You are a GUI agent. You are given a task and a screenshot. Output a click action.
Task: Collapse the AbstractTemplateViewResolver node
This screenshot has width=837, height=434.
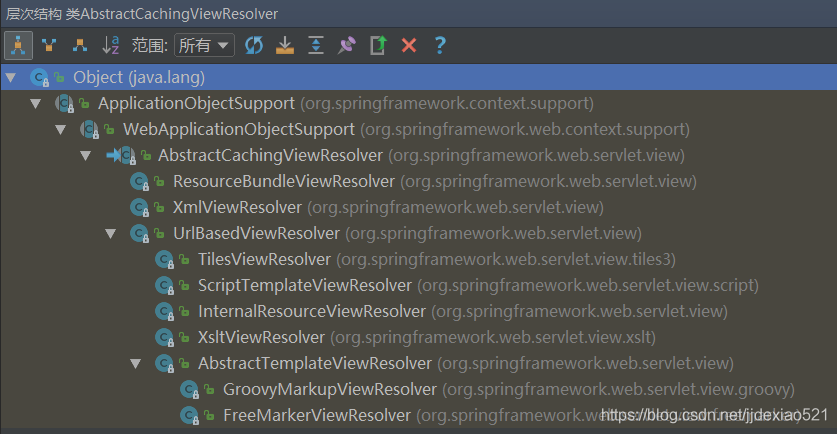click(136, 364)
